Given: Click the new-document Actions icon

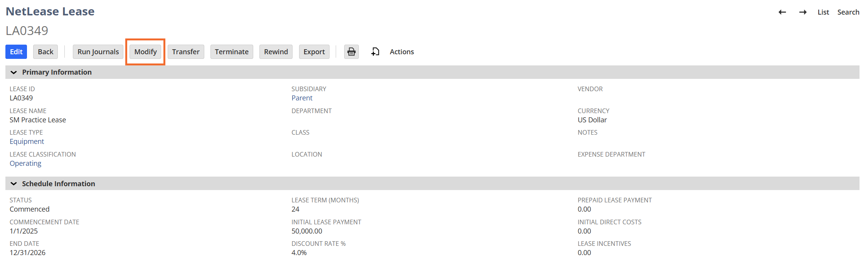Looking at the screenshot, I should point(375,52).
